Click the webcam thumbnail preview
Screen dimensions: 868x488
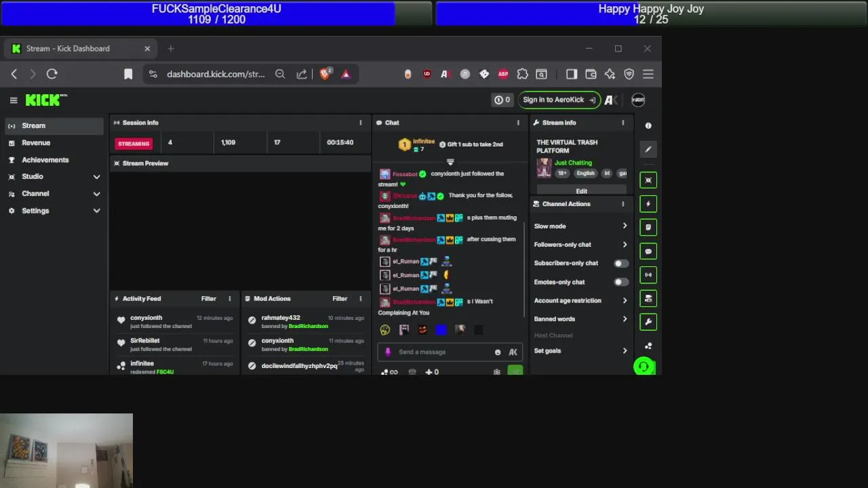tap(66, 451)
